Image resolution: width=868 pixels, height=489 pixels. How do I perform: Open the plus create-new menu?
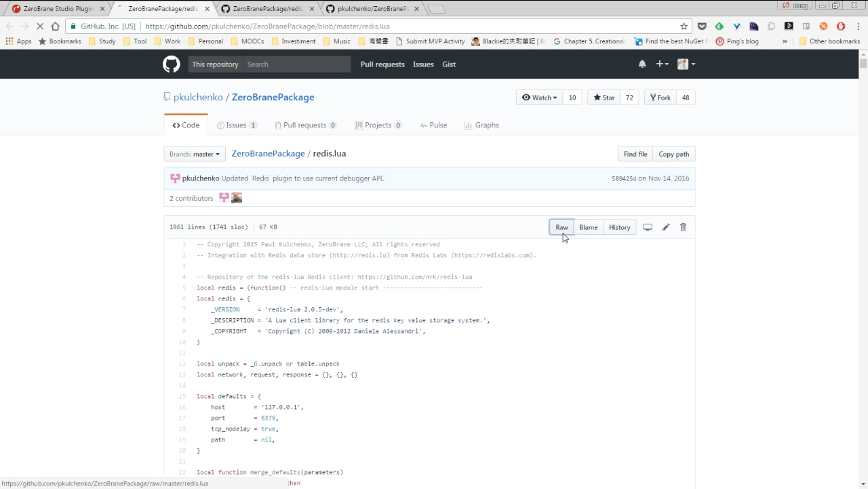[x=662, y=64]
